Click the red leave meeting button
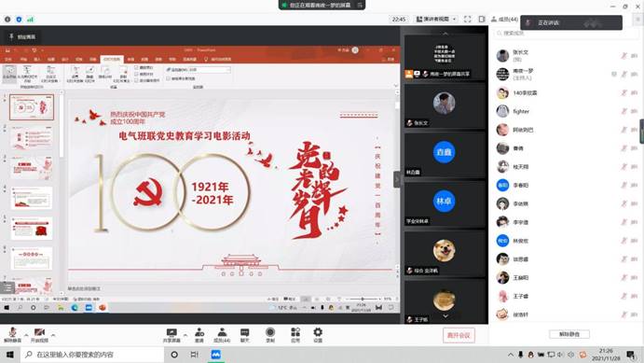 click(459, 335)
